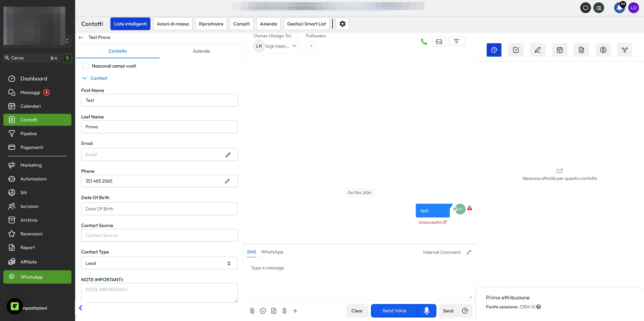Expand the Owner assign-to dropdown

click(294, 46)
